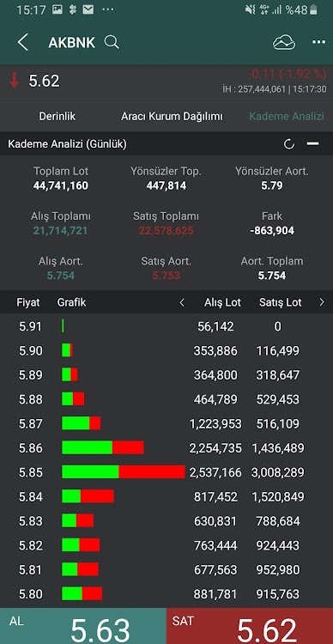Tap Satış Toplamı value 22,578,625
The width and height of the screenshot is (333, 644).
pos(166,230)
